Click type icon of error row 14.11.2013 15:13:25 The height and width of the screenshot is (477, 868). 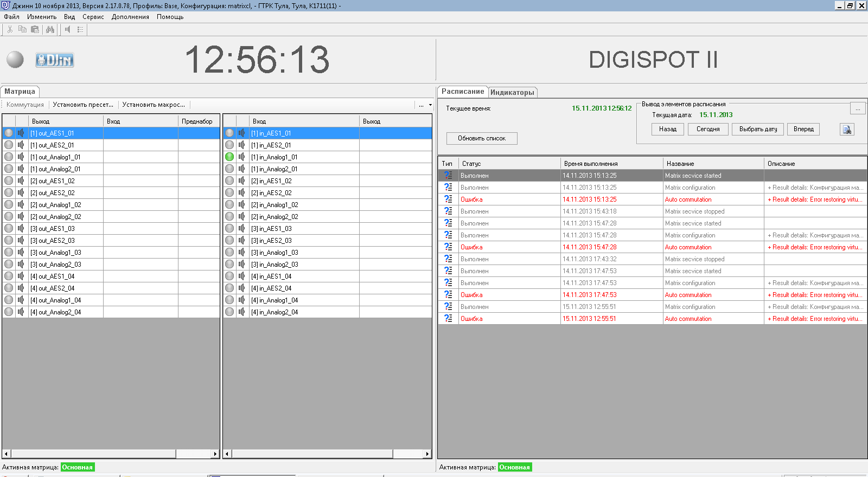pos(448,199)
